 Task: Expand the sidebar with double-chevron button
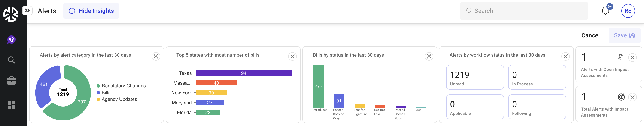tap(27, 10)
